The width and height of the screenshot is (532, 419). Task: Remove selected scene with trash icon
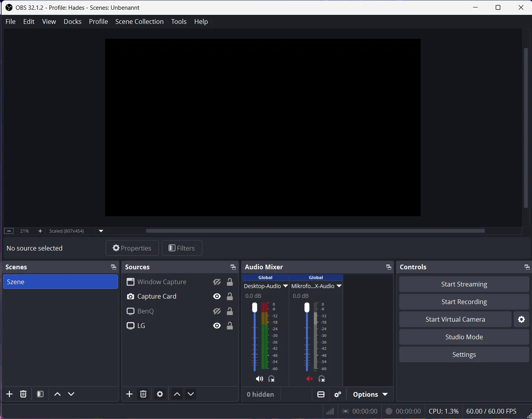23,394
